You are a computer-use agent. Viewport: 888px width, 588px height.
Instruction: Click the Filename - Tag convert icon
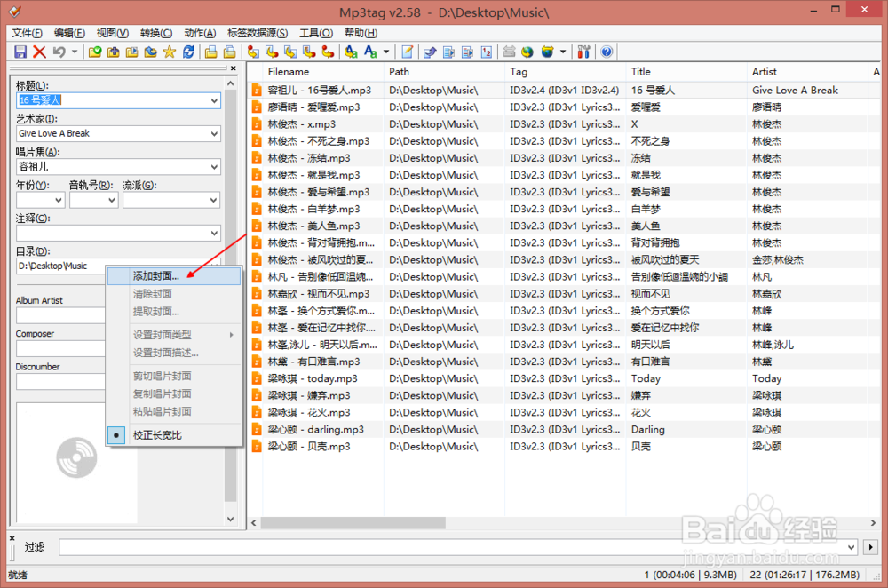tap(272, 52)
